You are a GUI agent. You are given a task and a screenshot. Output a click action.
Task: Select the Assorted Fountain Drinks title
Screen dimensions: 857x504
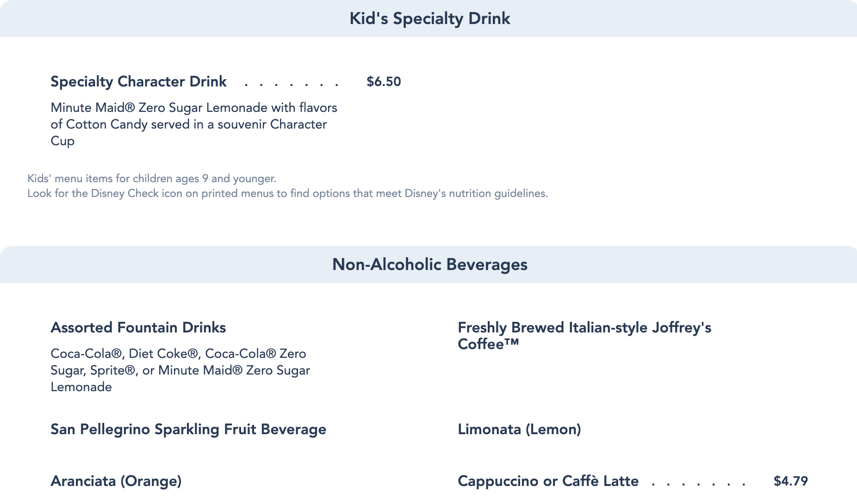click(x=138, y=327)
